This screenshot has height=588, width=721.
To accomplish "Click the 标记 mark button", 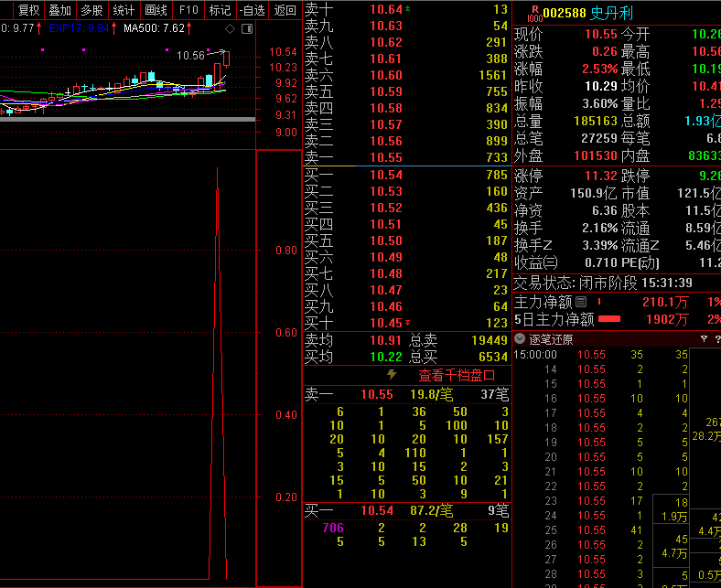I will coord(220,10).
